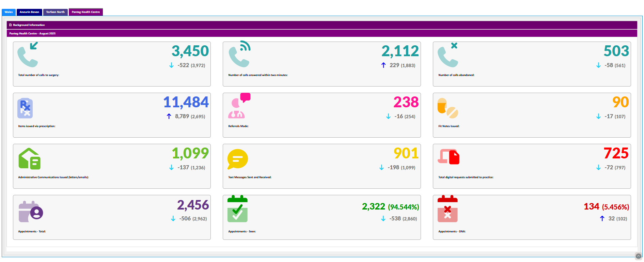Click the purple total appointments calendar icon
The image size is (644, 262).
point(31,212)
